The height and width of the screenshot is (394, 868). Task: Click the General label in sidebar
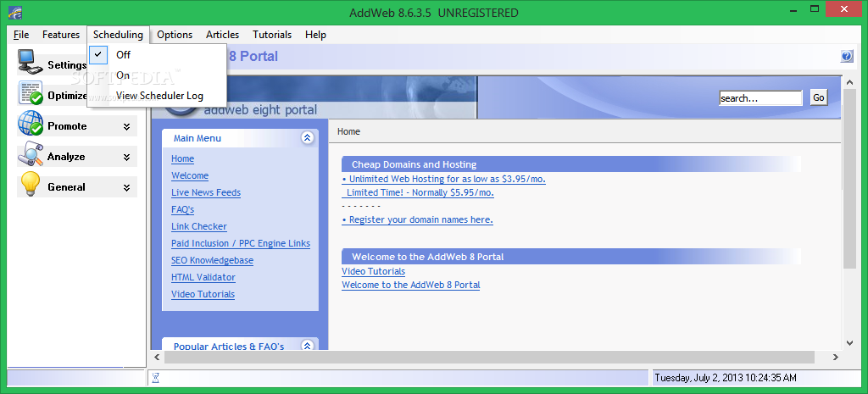(x=66, y=187)
